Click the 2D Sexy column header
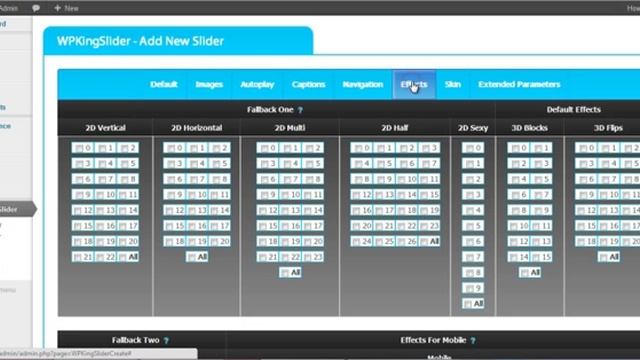Viewport: 640px width, 360px height. coord(473,128)
